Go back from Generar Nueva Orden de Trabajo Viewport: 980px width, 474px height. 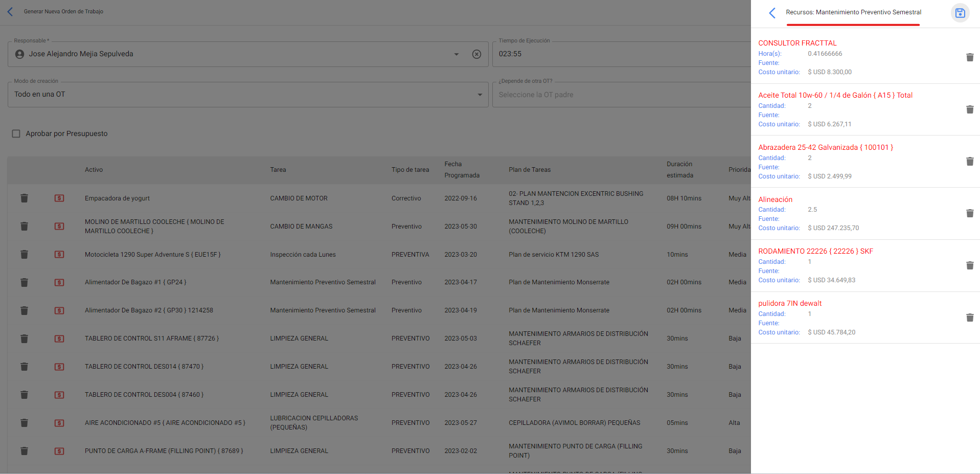(10, 12)
